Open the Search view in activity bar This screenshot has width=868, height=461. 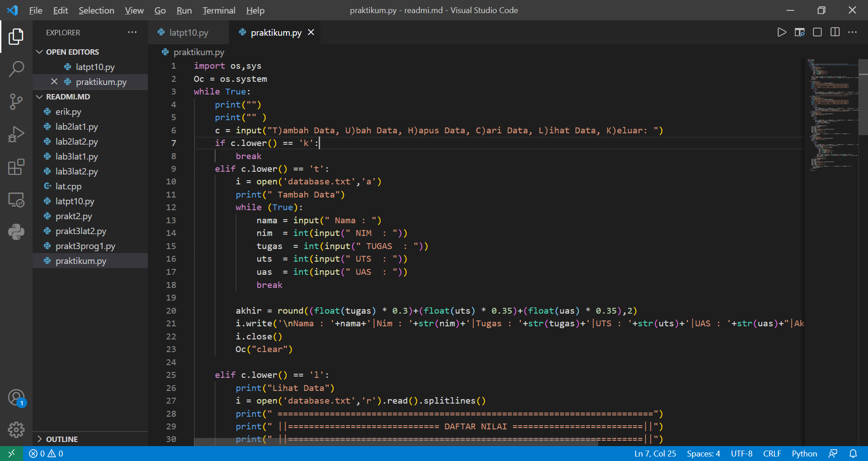point(17,69)
